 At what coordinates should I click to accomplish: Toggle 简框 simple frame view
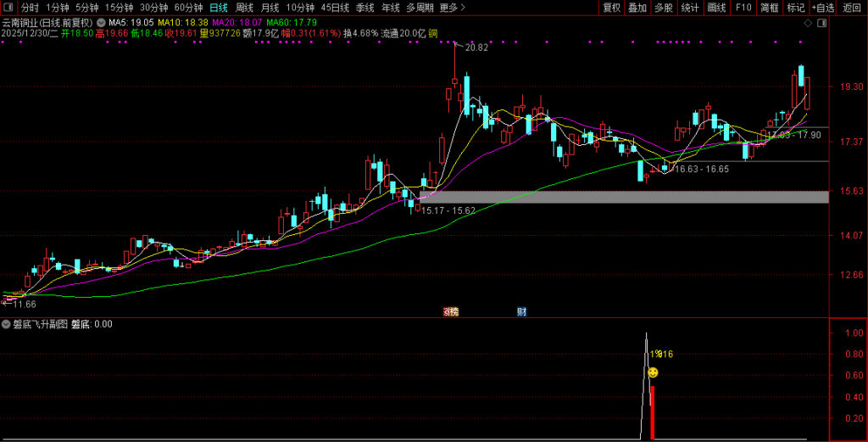(769, 8)
